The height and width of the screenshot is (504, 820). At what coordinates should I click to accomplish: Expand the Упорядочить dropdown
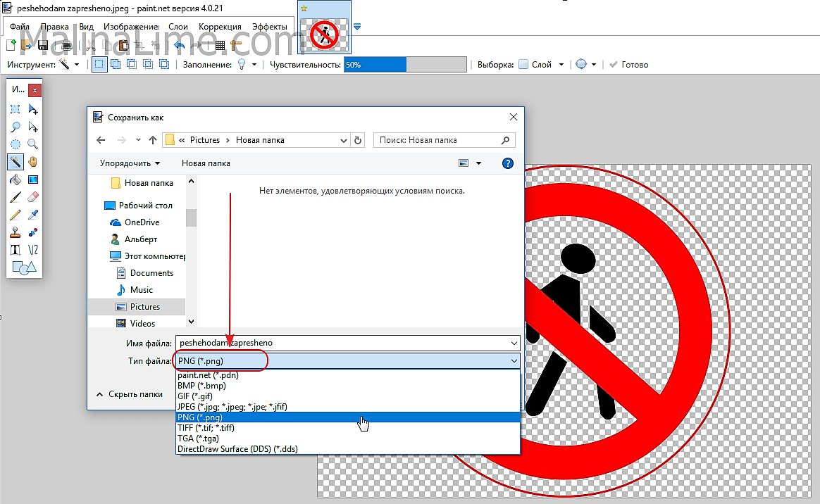pos(130,163)
